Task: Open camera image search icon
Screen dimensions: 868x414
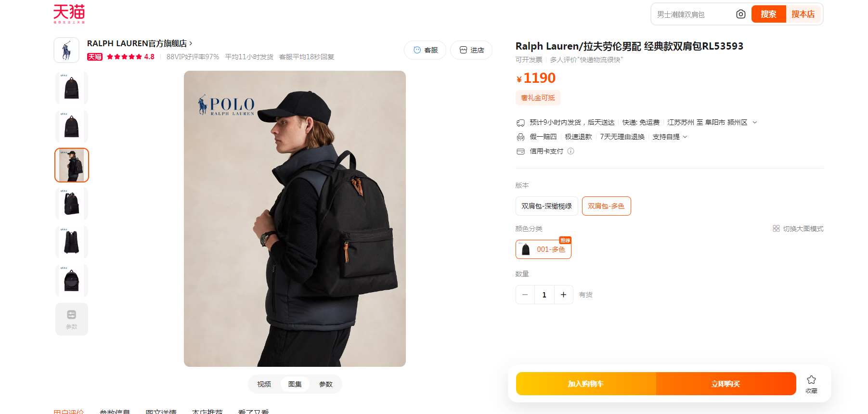Action: click(741, 14)
